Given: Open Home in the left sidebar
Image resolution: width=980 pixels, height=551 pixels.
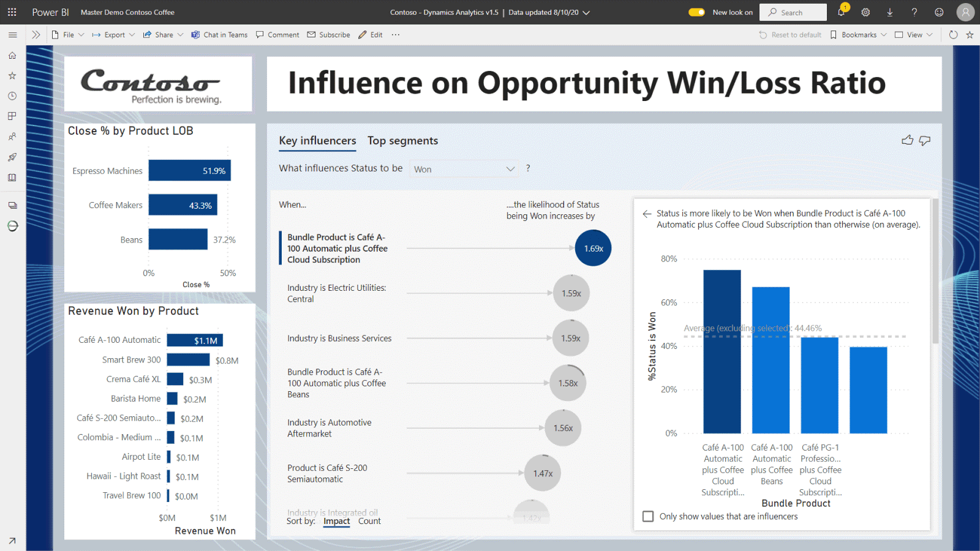Looking at the screenshot, I should click(x=12, y=56).
